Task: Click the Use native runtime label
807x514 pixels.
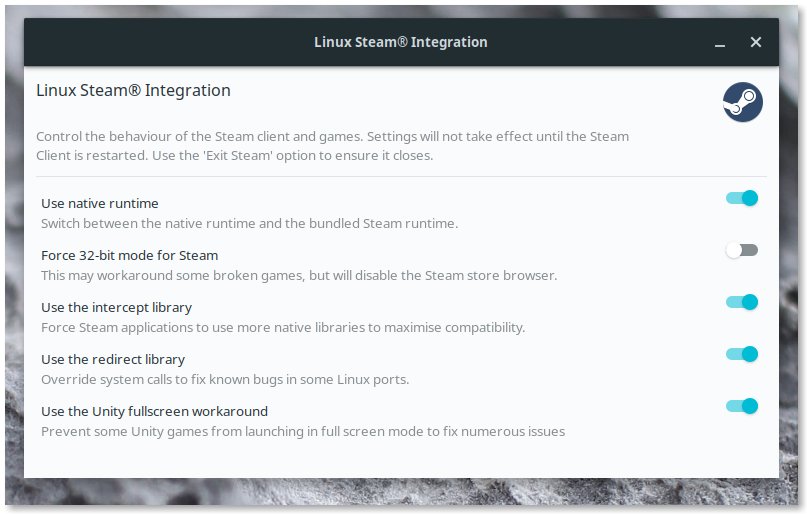Action: coord(100,204)
